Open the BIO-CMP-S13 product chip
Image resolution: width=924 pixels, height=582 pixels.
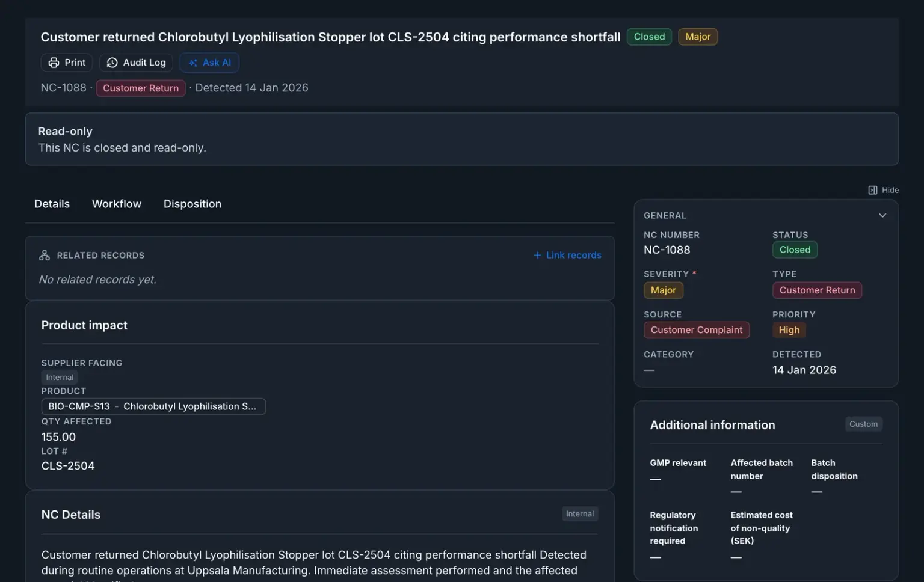[x=153, y=406]
